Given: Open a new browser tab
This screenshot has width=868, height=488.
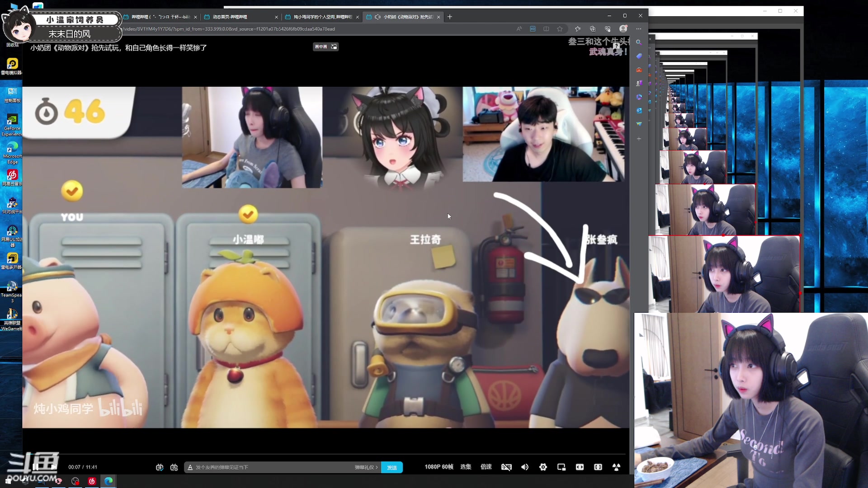Looking at the screenshot, I should coord(450,17).
